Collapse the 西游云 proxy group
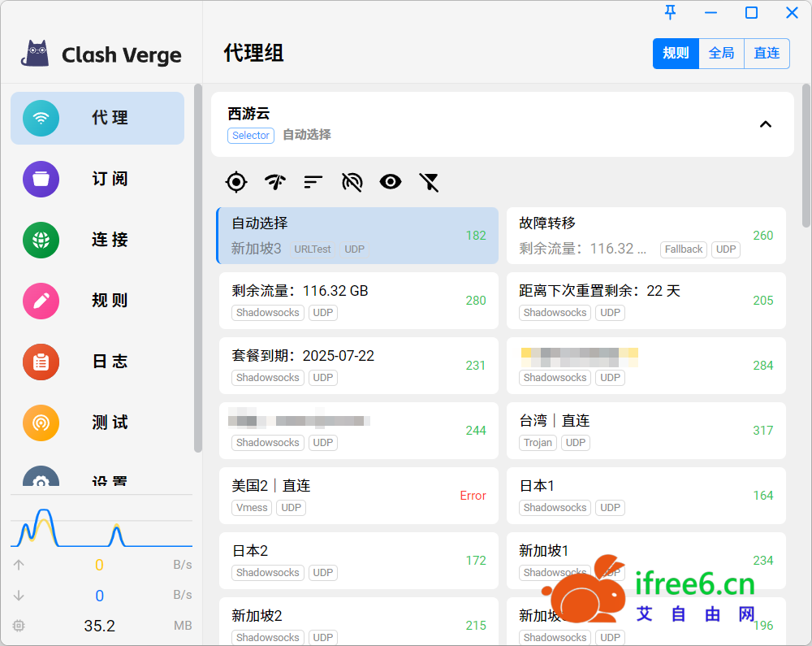 coord(765,124)
